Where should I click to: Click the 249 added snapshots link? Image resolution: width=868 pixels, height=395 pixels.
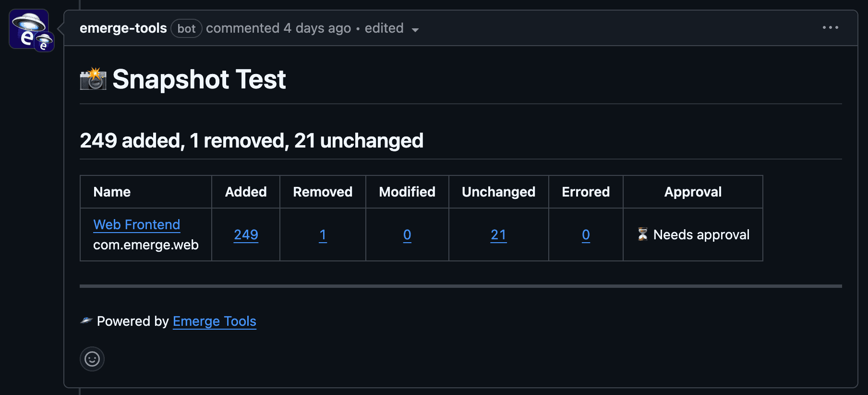(x=245, y=235)
